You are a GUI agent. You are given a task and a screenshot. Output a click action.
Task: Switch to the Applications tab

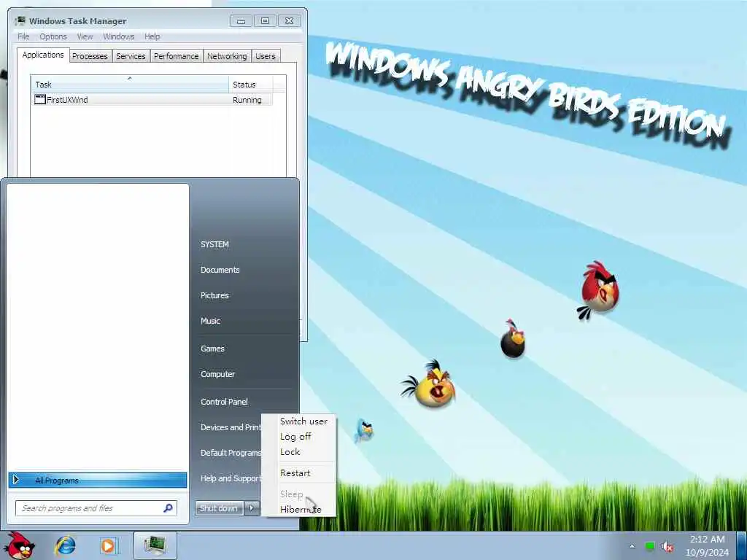click(x=43, y=55)
